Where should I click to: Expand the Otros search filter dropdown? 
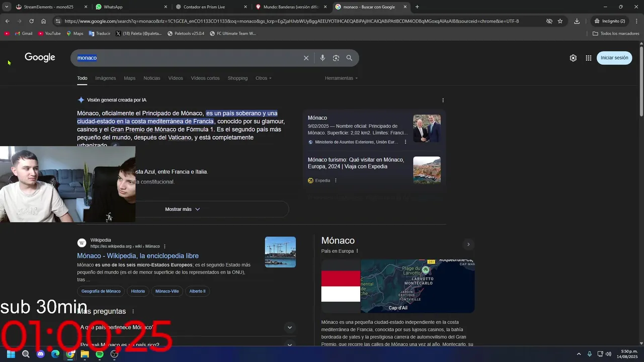point(264,78)
